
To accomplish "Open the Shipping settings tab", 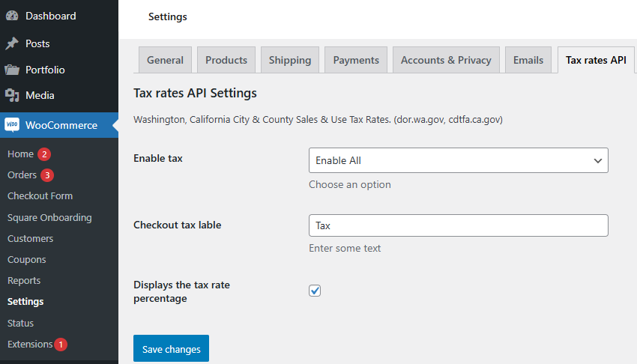I will click(290, 60).
